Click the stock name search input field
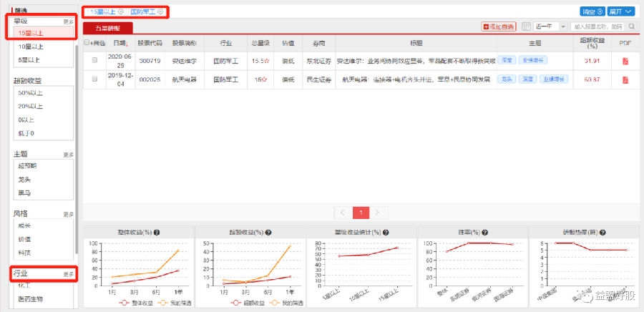Screen dimensions: 644x312 600,26
